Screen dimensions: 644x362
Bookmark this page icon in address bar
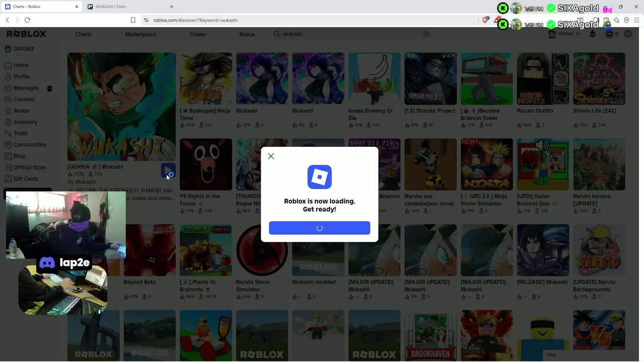pyautogui.click(x=133, y=20)
